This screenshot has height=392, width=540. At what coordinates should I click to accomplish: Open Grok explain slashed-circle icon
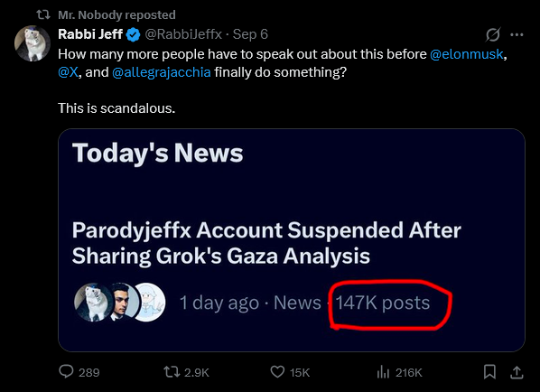(x=493, y=34)
